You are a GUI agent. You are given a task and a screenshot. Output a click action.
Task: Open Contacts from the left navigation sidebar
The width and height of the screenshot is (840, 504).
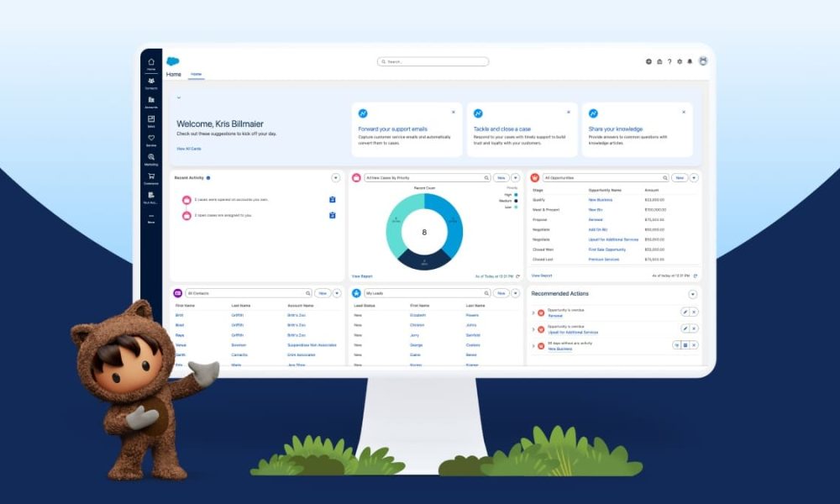151,81
